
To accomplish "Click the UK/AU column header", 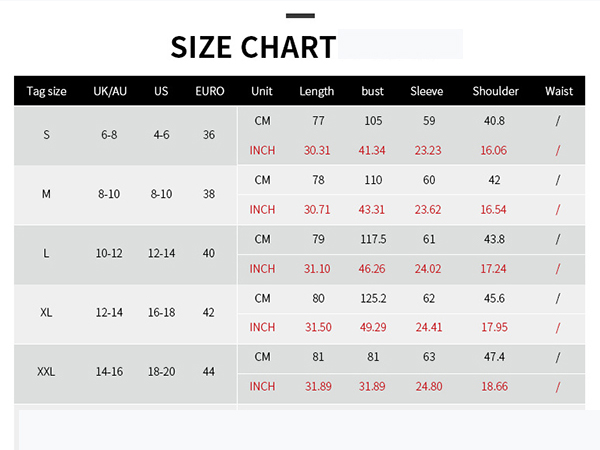I will point(110,91).
